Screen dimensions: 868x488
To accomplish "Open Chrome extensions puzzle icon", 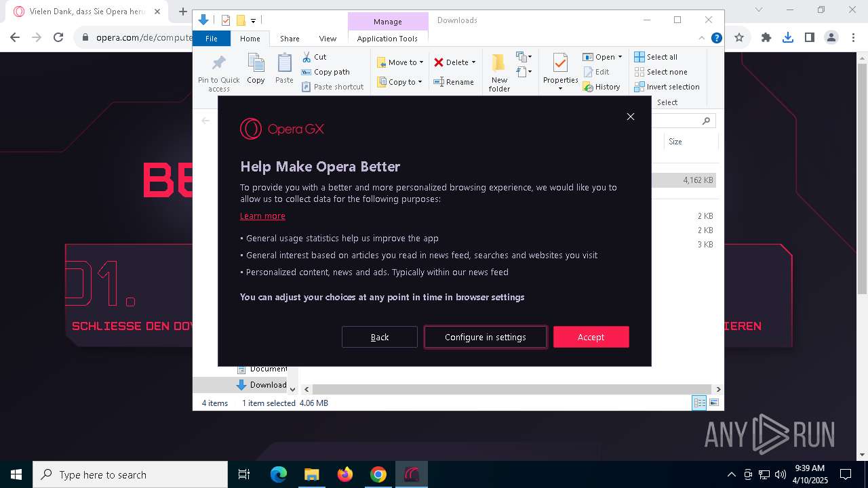I will click(x=766, y=37).
